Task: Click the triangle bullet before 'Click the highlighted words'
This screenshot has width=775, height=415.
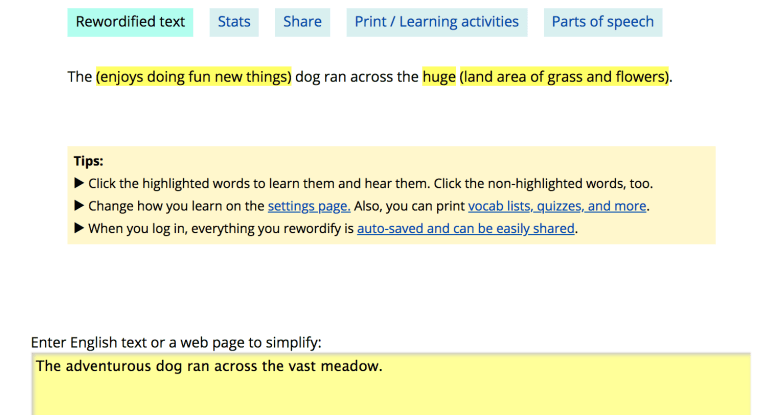Action: pos(79,184)
